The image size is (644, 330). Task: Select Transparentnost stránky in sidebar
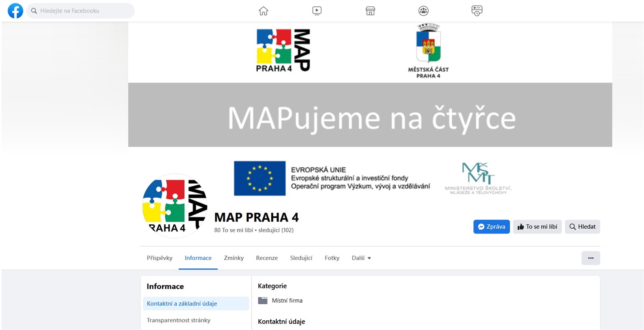[178, 320]
